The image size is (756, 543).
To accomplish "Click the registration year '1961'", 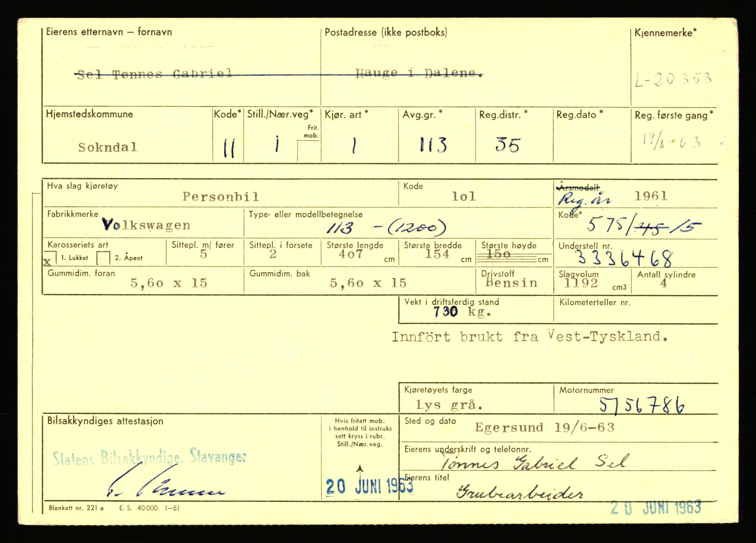I will coord(651,196).
